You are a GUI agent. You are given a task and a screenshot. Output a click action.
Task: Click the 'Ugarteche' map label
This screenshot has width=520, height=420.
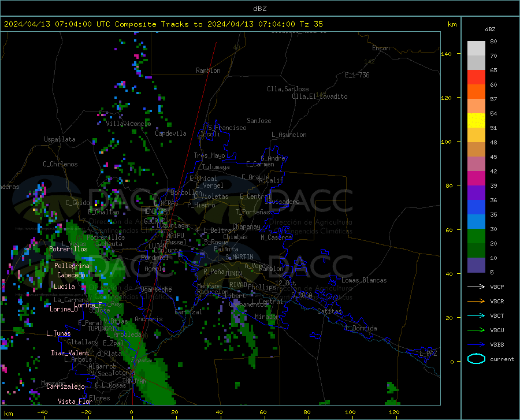click(156, 289)
